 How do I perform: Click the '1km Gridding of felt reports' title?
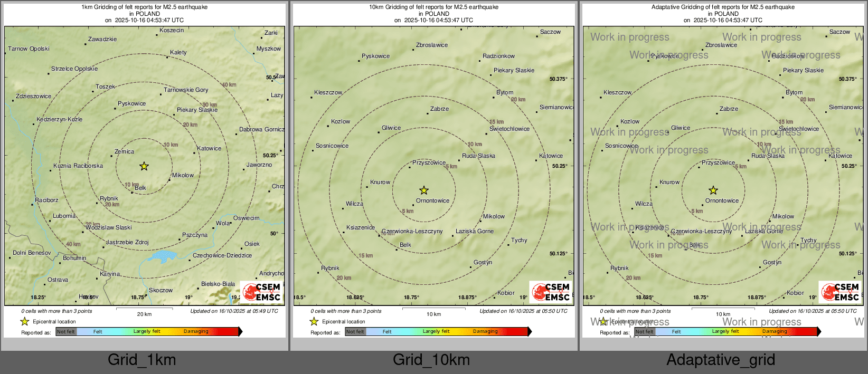coord(145,7)
